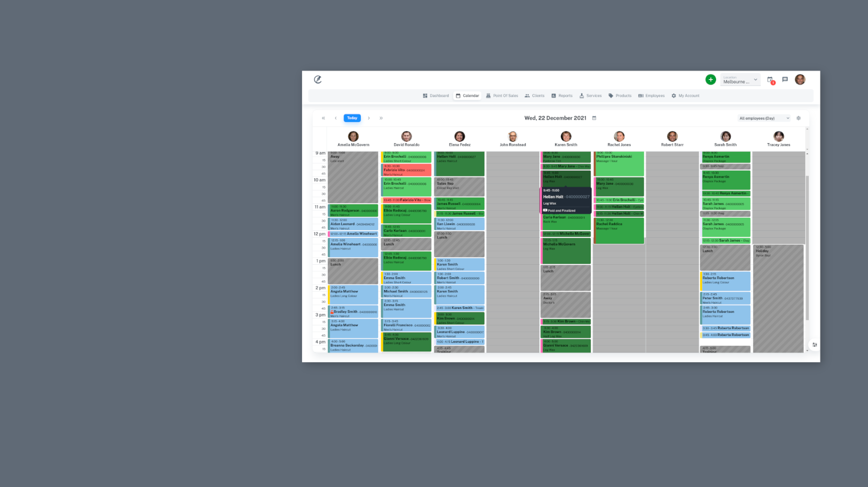Click the filter sliders icon at bottom right
Viewport: 868px width, 487px height.
(815, 345)
